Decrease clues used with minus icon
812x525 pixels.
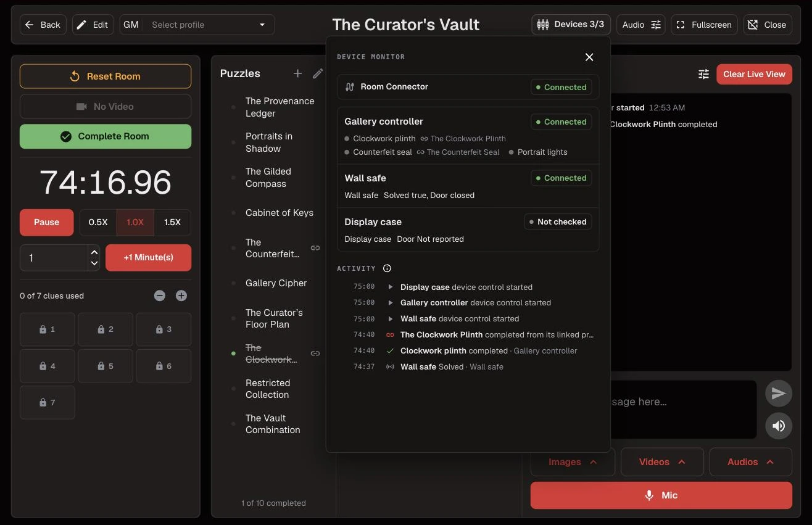click(x=160, y=296)
